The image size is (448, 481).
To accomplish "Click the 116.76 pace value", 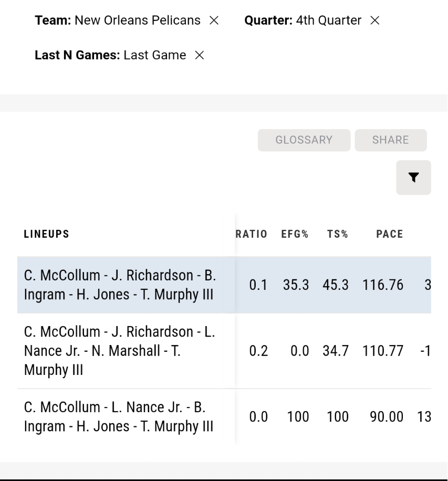I will (383, 285).
